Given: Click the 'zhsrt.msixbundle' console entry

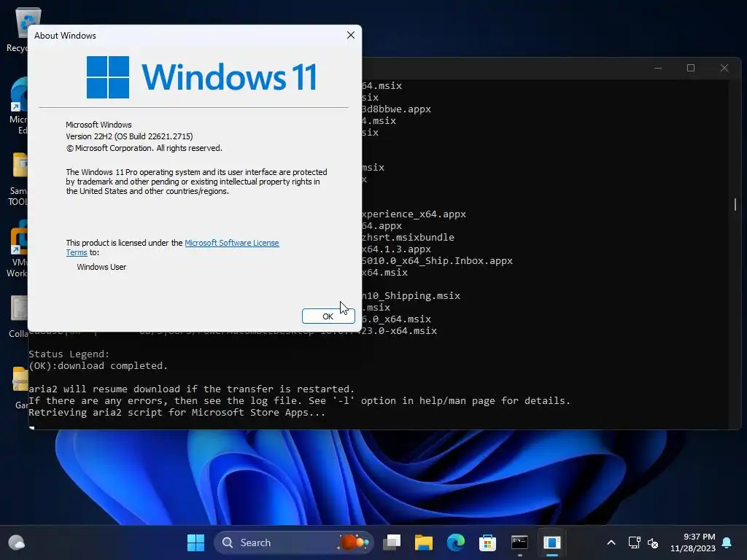Looking at the screenshot, I should (408, 237).
